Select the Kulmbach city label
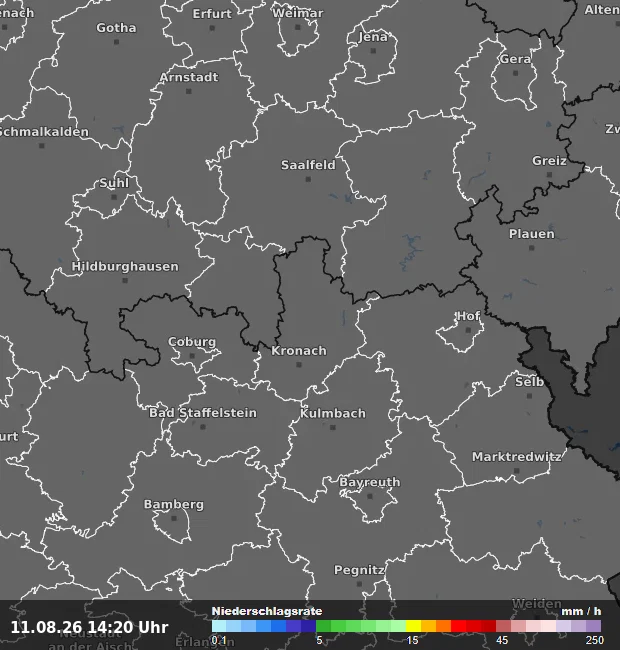The width and height of the screenshot is (620, 650). coord(333,413)
